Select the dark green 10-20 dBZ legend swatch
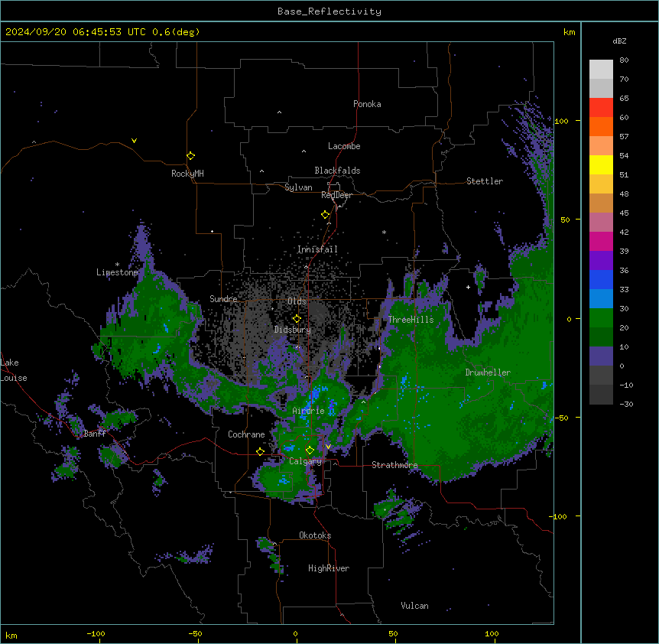659x644 pixels. click(x=601, y=337)
